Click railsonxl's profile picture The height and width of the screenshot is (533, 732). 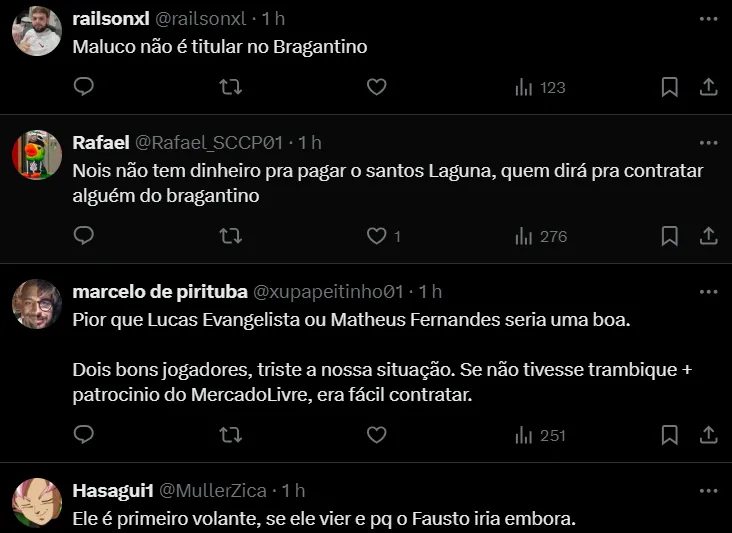click(x=37, y=32)
